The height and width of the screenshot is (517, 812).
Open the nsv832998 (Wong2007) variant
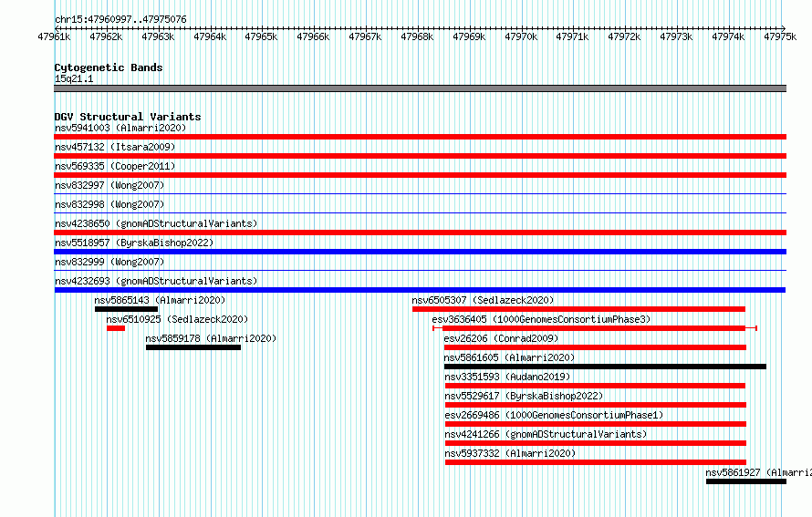(109, 204)
